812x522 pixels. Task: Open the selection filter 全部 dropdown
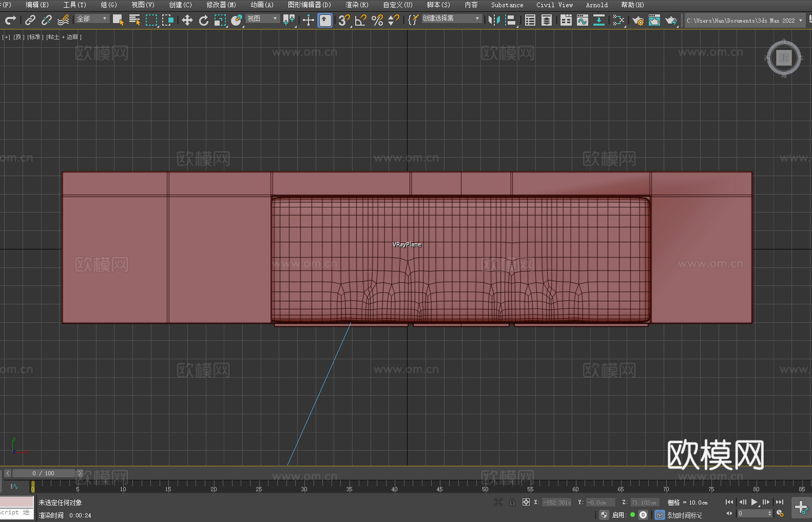[92, 18]
